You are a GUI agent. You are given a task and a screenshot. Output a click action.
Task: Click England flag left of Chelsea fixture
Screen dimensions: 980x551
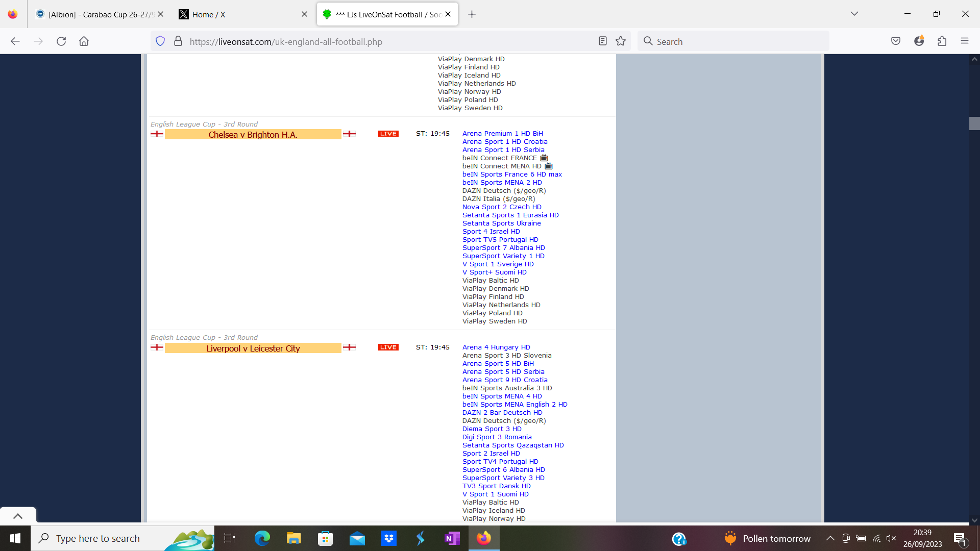coord(157,134)
